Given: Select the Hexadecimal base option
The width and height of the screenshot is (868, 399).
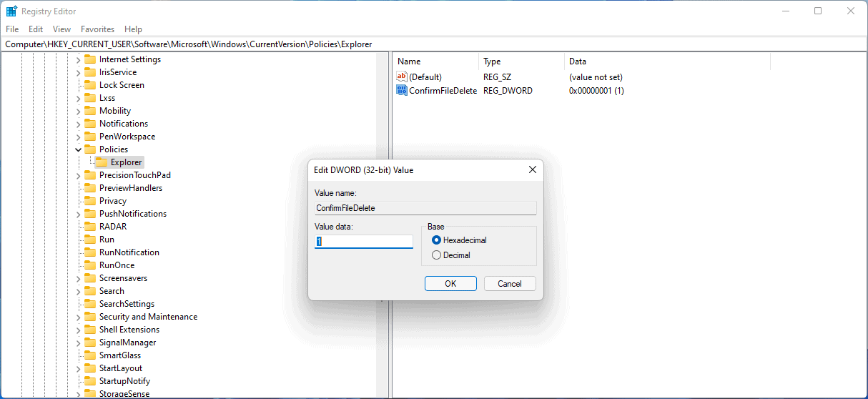Looking at the screenshot, I should point(437,240).
